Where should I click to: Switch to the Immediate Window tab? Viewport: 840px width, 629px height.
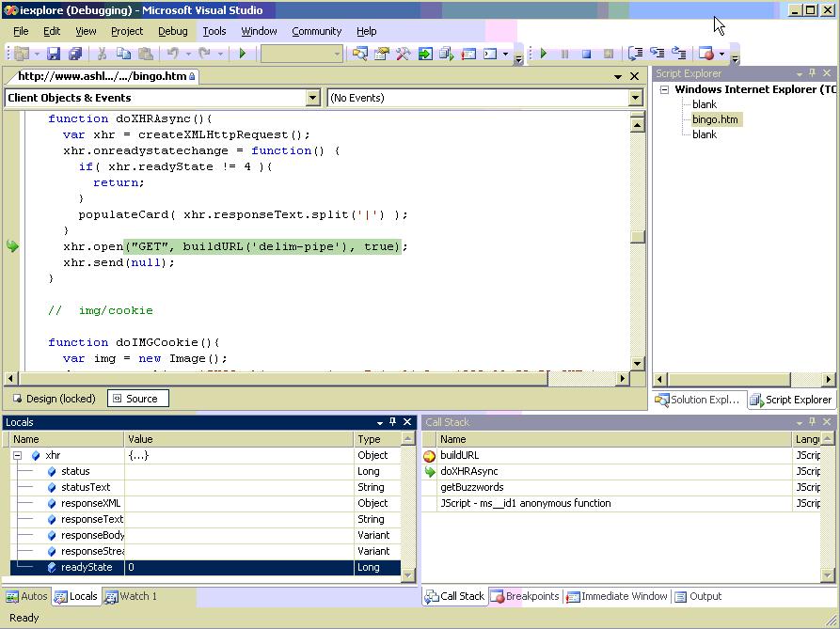click(617, 596)
